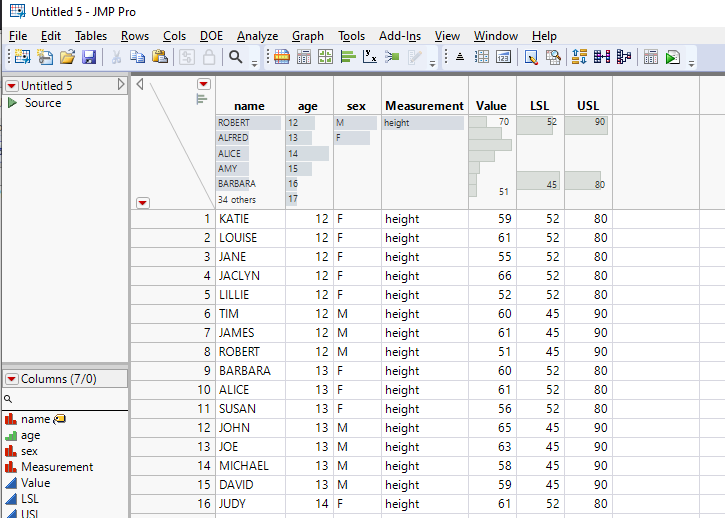Toggle side panels with the left-pointing triangle
This screenshot has width=725, height=518.
point(140,85)
